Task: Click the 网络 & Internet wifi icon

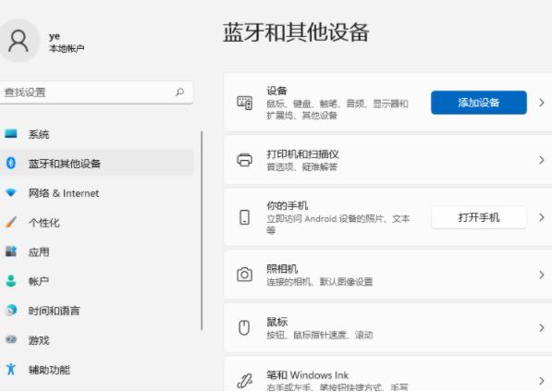Action: pos(11,193)
